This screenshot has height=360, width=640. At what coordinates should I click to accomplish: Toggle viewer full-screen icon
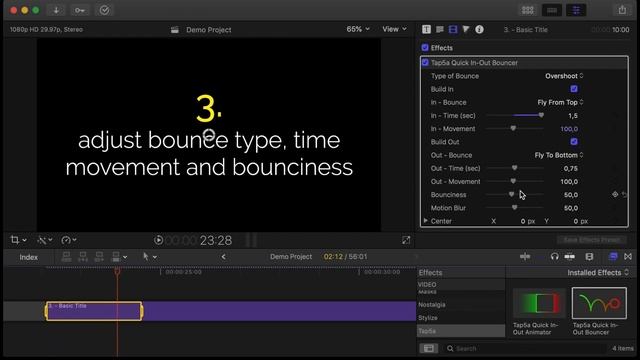406,240
